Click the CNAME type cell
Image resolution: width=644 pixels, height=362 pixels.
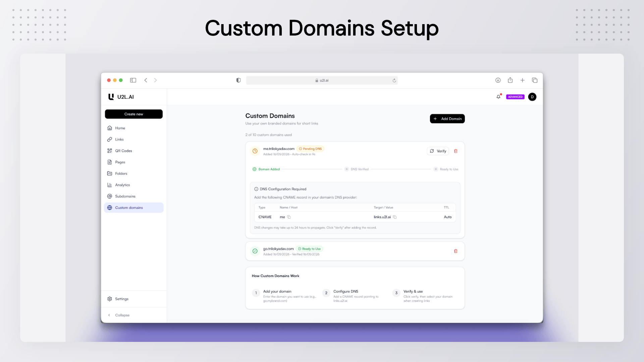265,217
